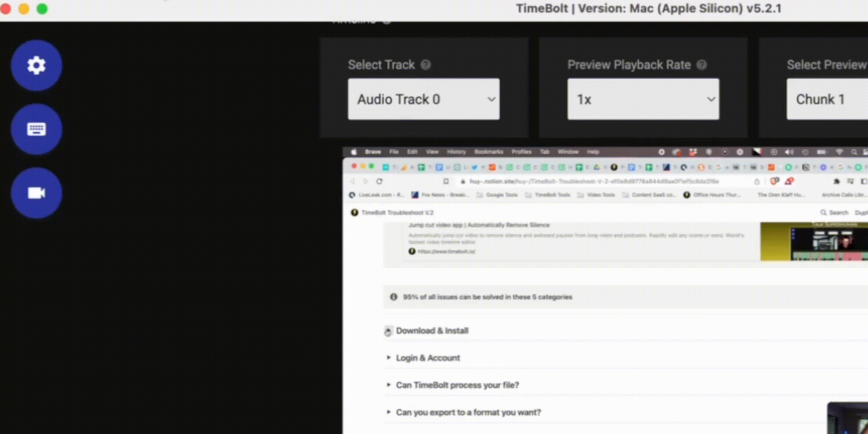Click the Apple menu in the previewed desktop

(x=354, y=152)
